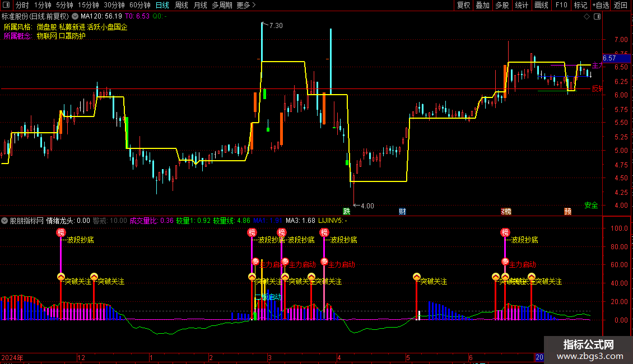Add stock with +自选 button
This screenshot has height=364, width=633.
coord(601,5)
